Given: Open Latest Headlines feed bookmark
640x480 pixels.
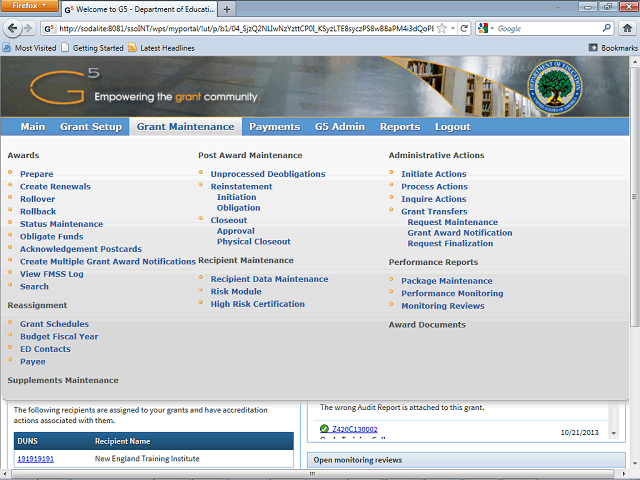Looking at the screenshot, I should tap(161, 48).
